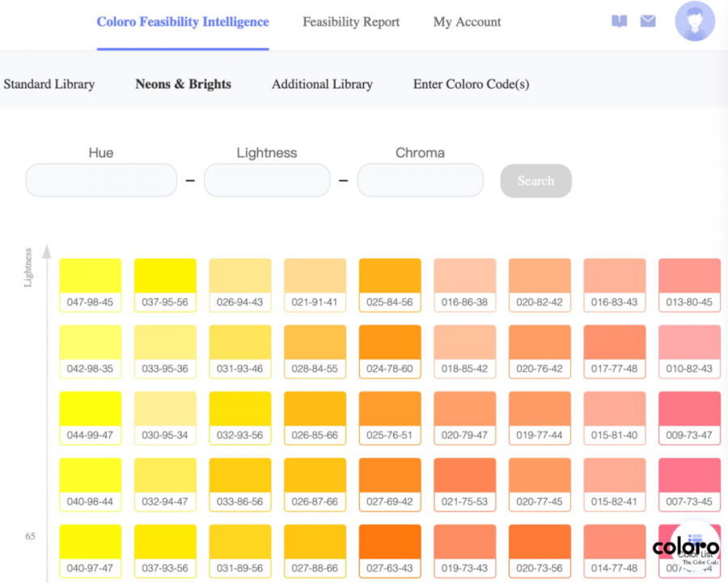Choose swatch 018-85-42
The height and width of the screenshot is (583, 728).
tap(465, 352)
